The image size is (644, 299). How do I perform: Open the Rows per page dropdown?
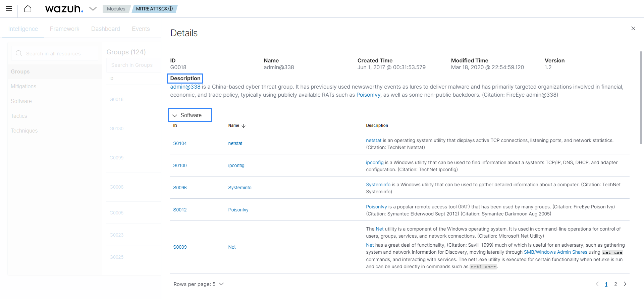pyautogui.click(x=199, y=284)
